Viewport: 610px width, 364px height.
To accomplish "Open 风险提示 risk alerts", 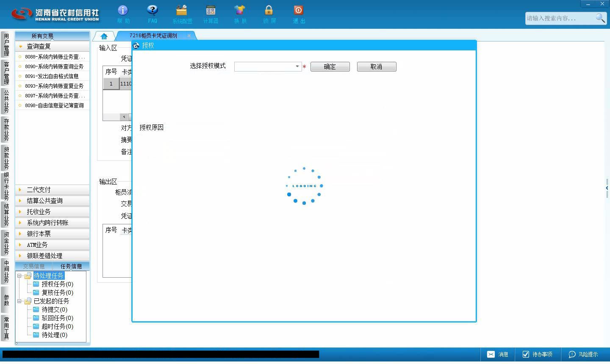I will click(x=583, y=354).
